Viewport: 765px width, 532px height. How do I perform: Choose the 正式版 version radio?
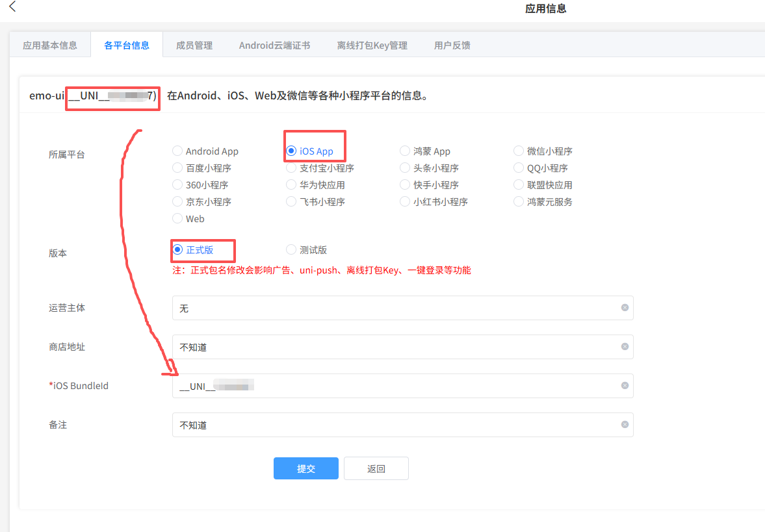click(178, 249)
